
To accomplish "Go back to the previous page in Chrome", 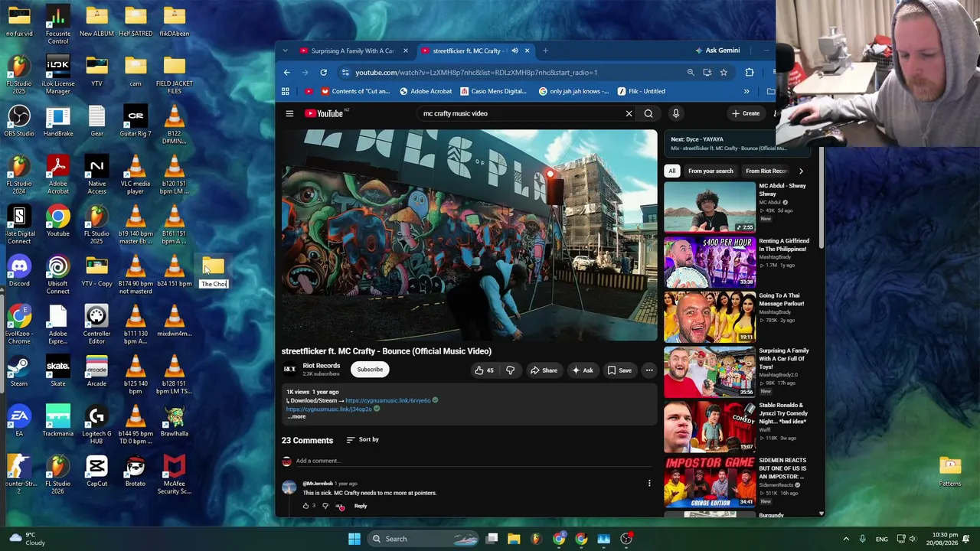I will (286, 73).
